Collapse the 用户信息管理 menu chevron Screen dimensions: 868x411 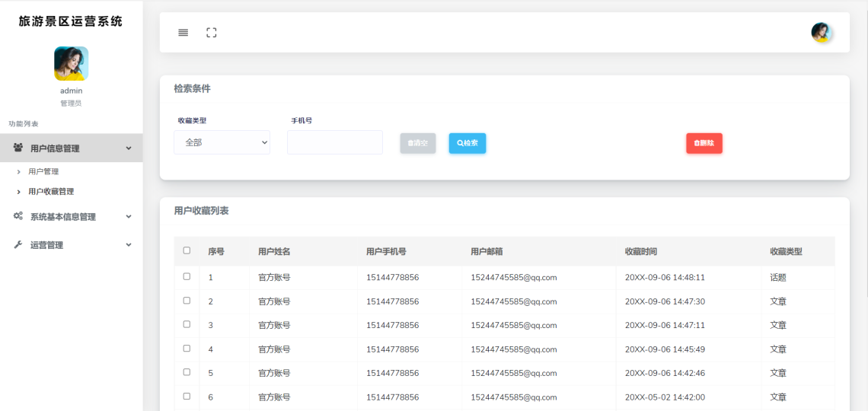coord(129,148)
